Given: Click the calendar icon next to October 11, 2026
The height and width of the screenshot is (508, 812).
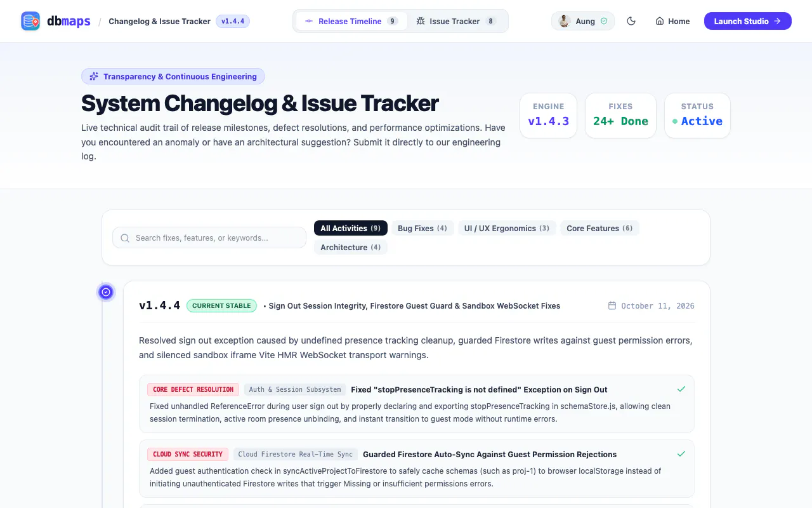Looking at the screenshot, I should [x=612, y=305].
